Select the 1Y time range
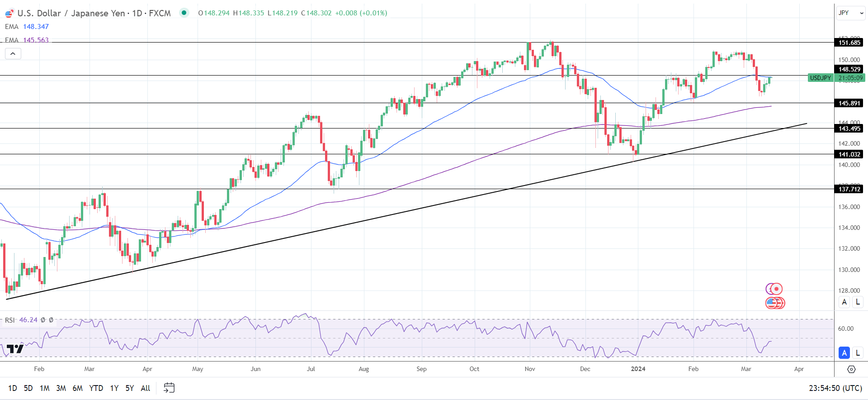 pyautogui.click(x=114, y=388)
